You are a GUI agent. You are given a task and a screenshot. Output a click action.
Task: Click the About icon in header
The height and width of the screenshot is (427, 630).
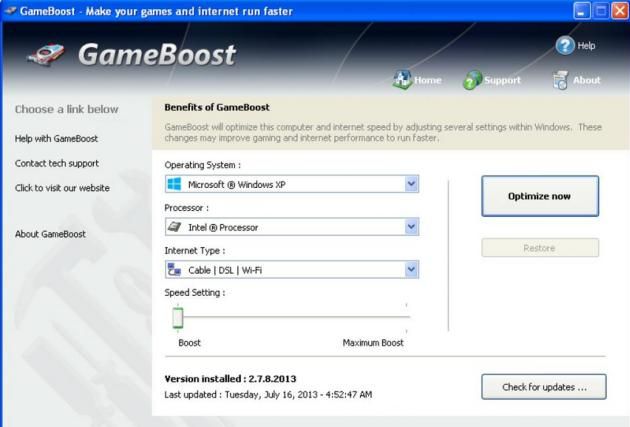(x=560, y=79)
